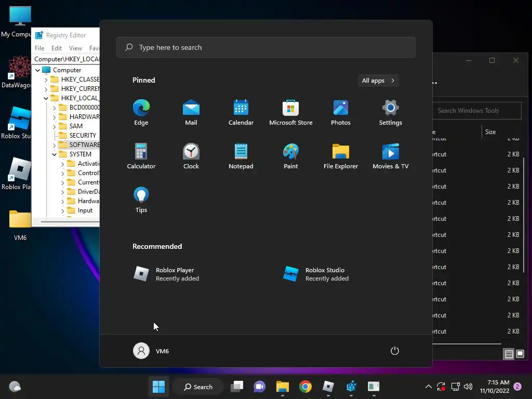Launch the Clock app
532x399 pixels.
click(x=191, y=156)
